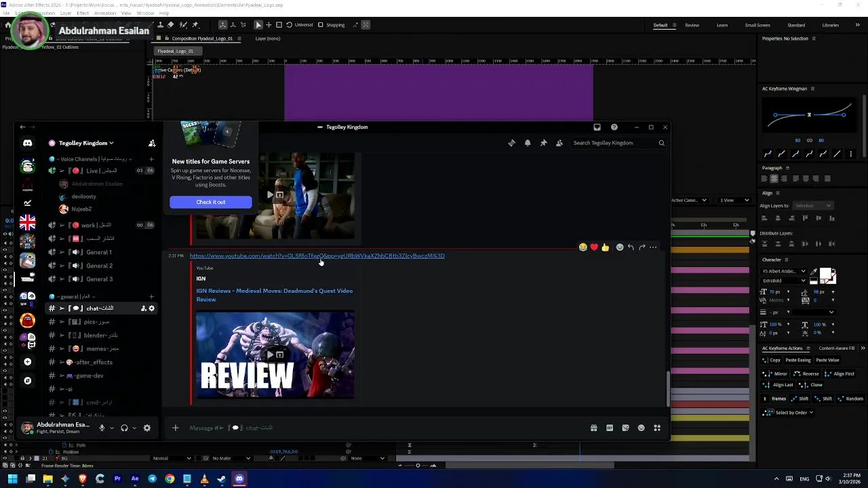The width and height of the screenshot is (868, 488).
Task: Open Animation menu in After Effects
Action: click(x=104, y=13)
